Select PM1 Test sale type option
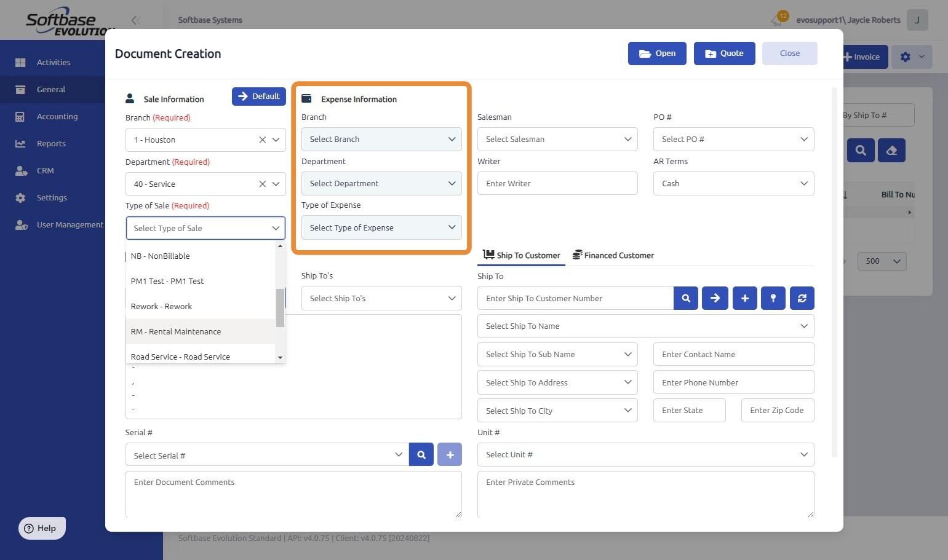Image resolution: width=948 pixels, height=560 pixels. (x=167, y=282)
